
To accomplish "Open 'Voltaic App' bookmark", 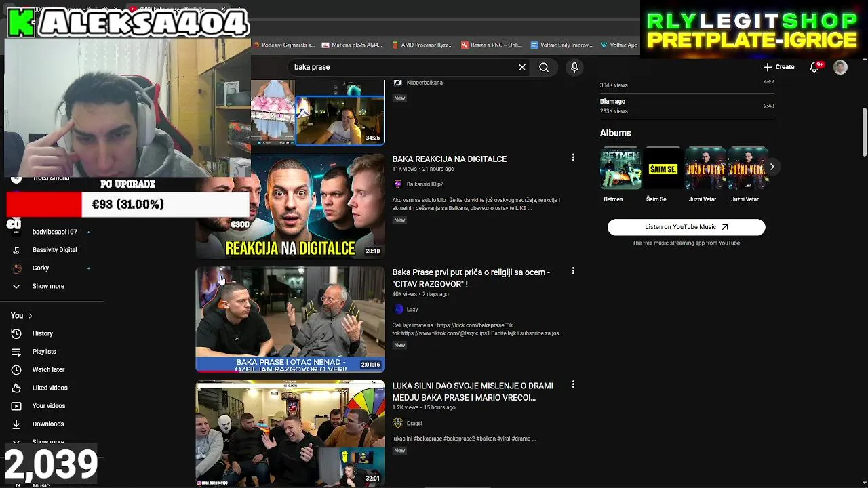I will pos(619,45).
